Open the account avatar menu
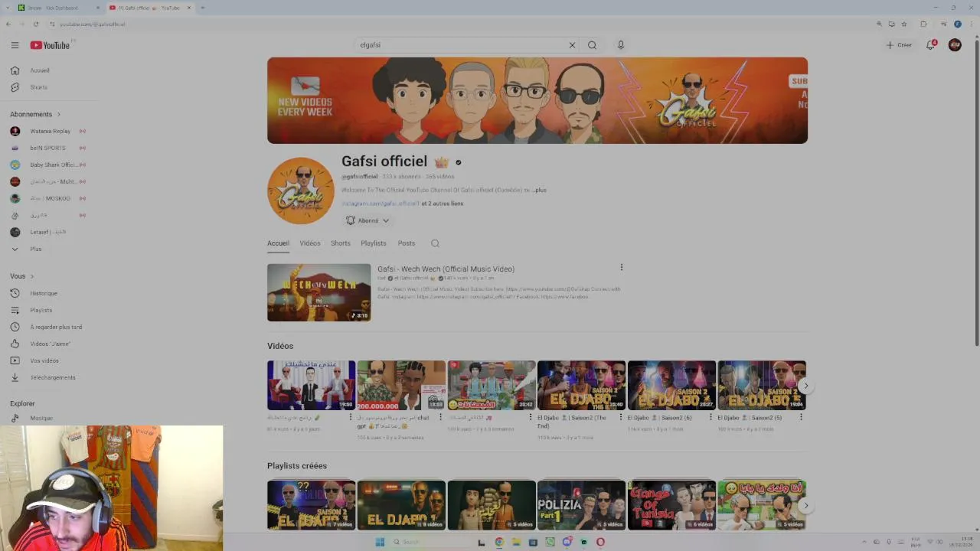The width and height of the screenshot is (980, 551). 955,45
